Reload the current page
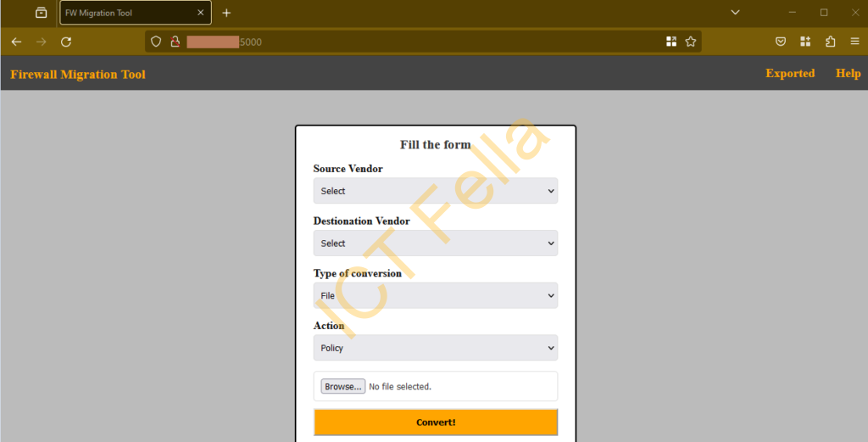The width and height of the screenshot is (868, 442). click(x=66, y=42)
